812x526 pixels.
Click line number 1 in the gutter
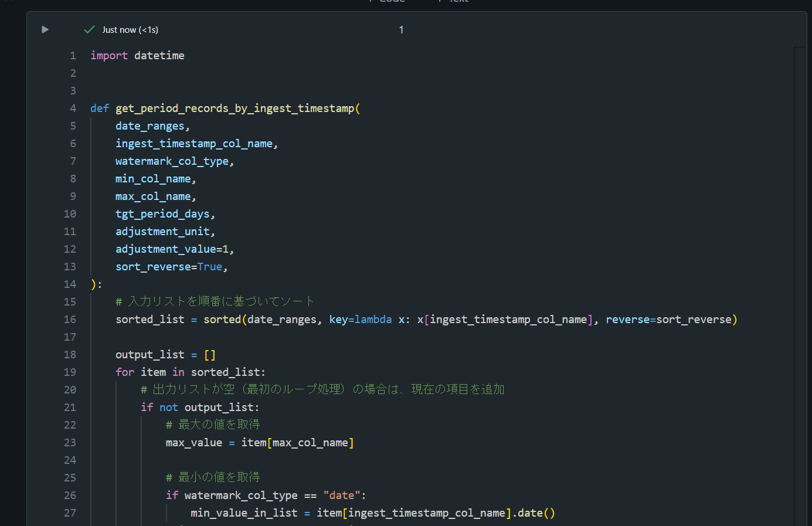tap(73, 56)
